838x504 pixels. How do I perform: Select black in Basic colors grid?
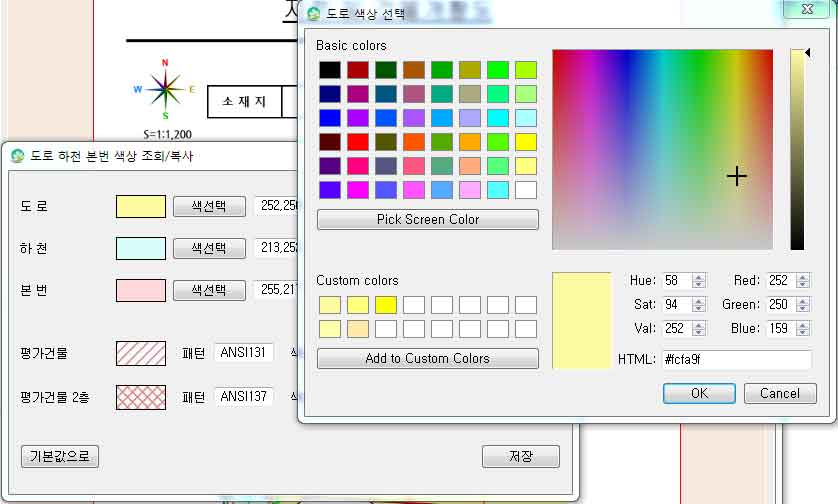tap(330, 70)
